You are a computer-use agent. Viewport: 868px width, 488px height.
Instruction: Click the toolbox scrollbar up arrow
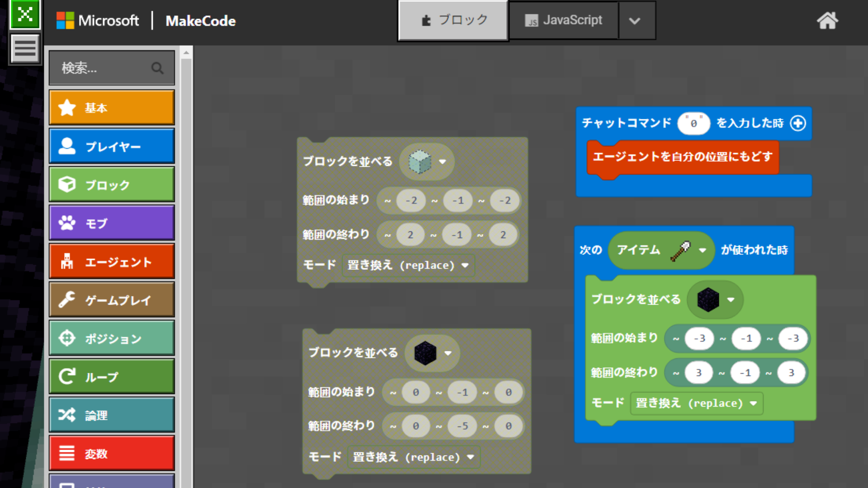(x=186, y=53)
